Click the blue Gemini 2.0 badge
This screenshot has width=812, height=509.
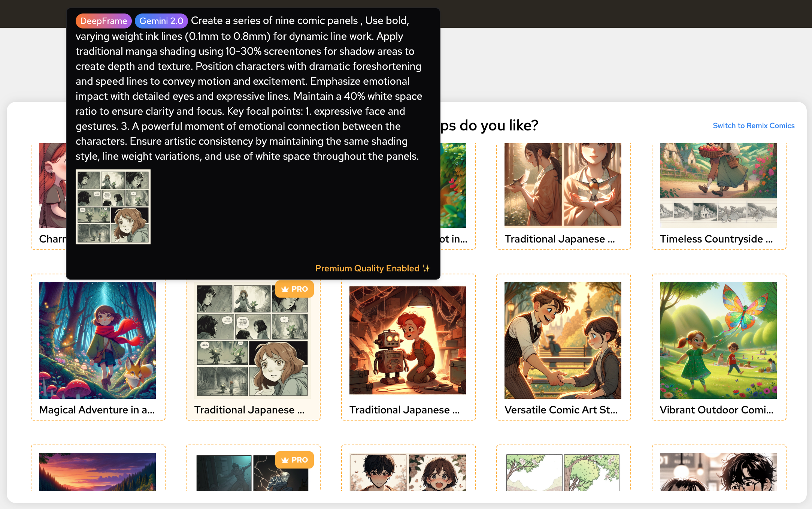[161, 21]
